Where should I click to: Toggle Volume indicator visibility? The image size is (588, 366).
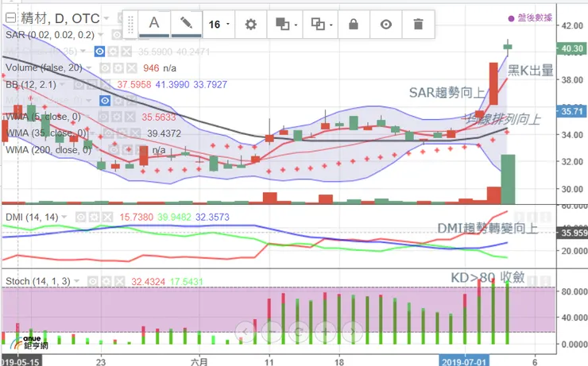[x=105, y=67]
